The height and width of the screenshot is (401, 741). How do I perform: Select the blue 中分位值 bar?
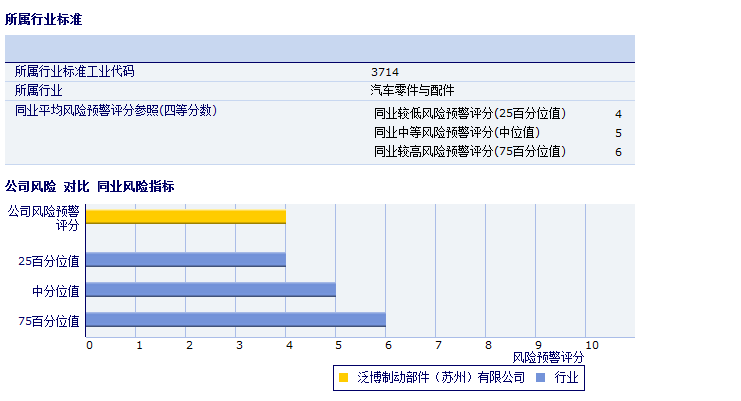pyautogui.click(x=210, y=290)
